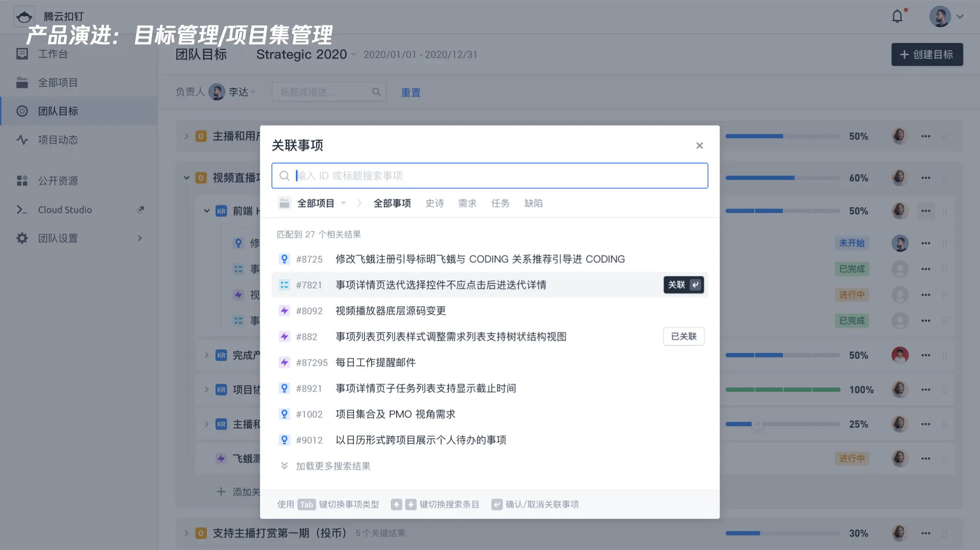This screenshot has width=980, height=550.
Task: Click the Cloud Studio terminal icon
Action: [22, 210]
